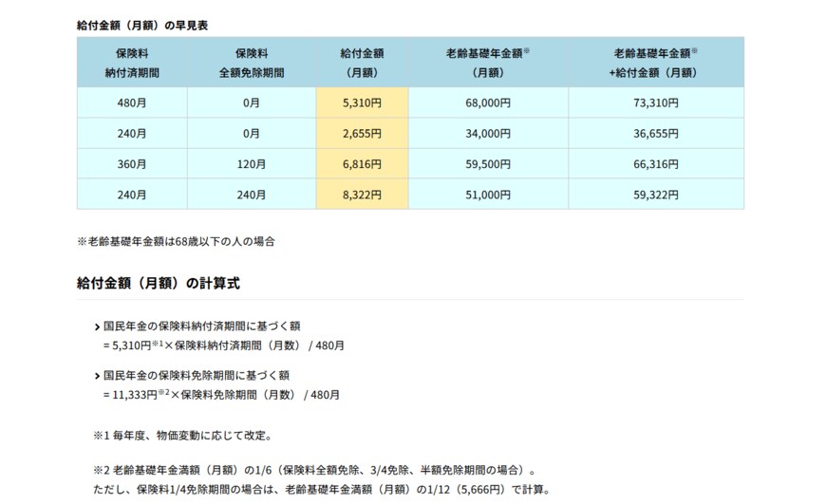Select the line 国民年金の保険料納付済期間に基づく額

tap(202, 326)
